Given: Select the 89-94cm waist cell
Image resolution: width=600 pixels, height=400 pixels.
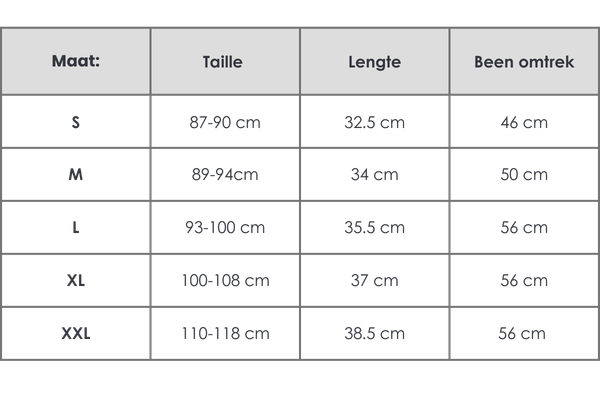Looking at the screenshot, I should click(x=225, y=175).
